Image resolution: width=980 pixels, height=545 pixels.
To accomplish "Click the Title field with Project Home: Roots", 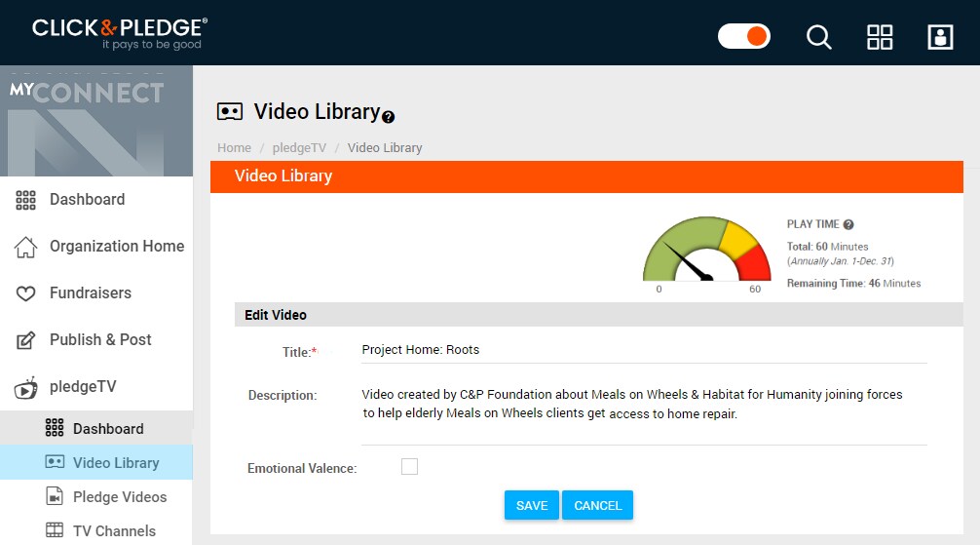I will [644, 350].
